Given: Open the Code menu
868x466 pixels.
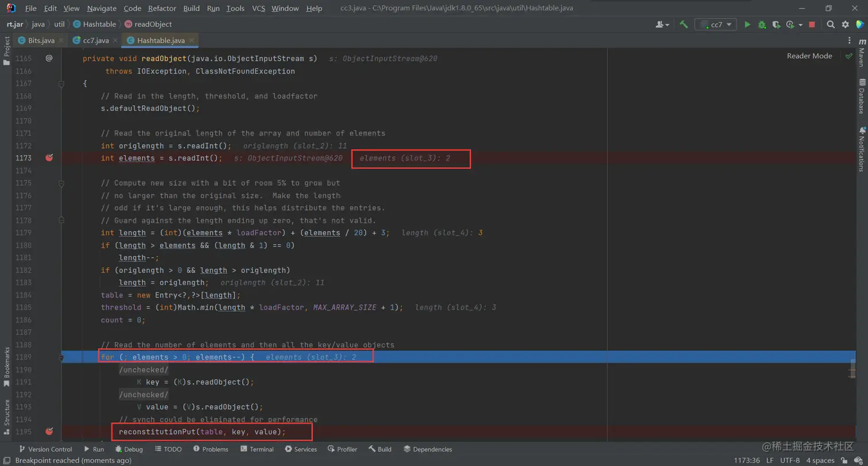Looking at the screenshot, I should coord(133,9).
